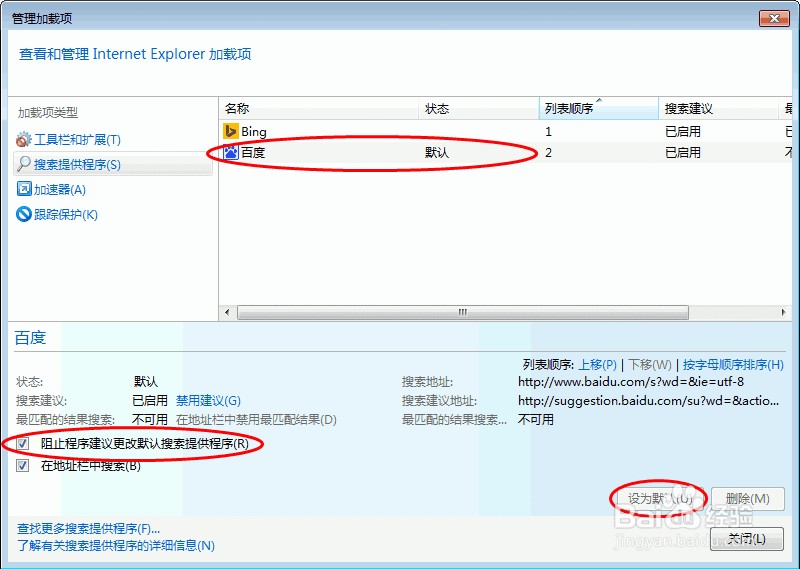Viewport: 800px width, 569px height.
Task: Click list order 2 for 百度
Action: (x=548, y=152)
